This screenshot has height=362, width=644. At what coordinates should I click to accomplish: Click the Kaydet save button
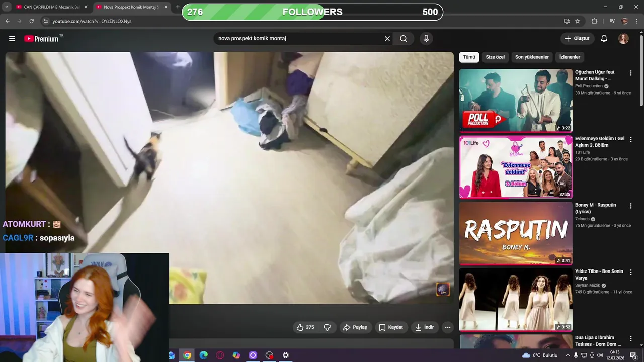tap(391, 327)
